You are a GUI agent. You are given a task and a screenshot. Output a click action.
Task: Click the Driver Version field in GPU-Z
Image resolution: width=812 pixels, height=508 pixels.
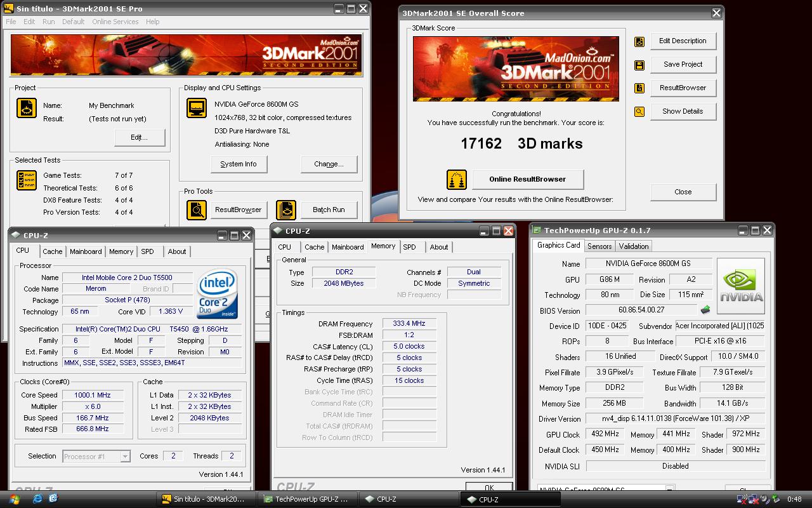point(675,419)
